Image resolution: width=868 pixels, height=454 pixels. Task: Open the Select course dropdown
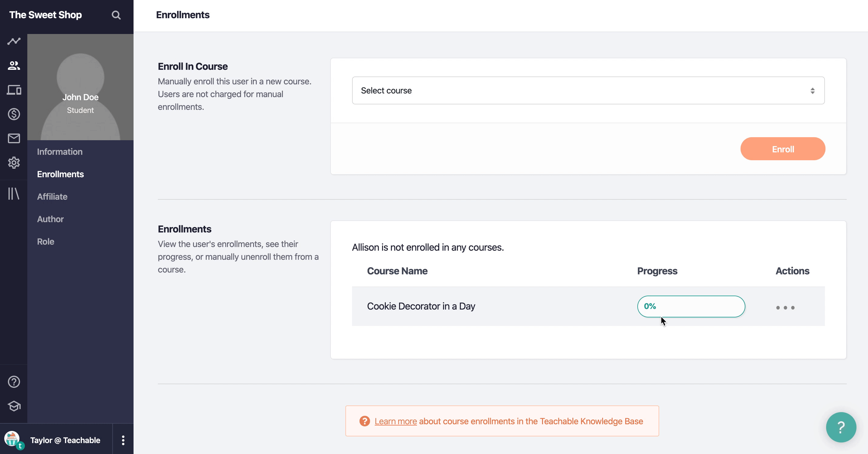click(588, 90)
